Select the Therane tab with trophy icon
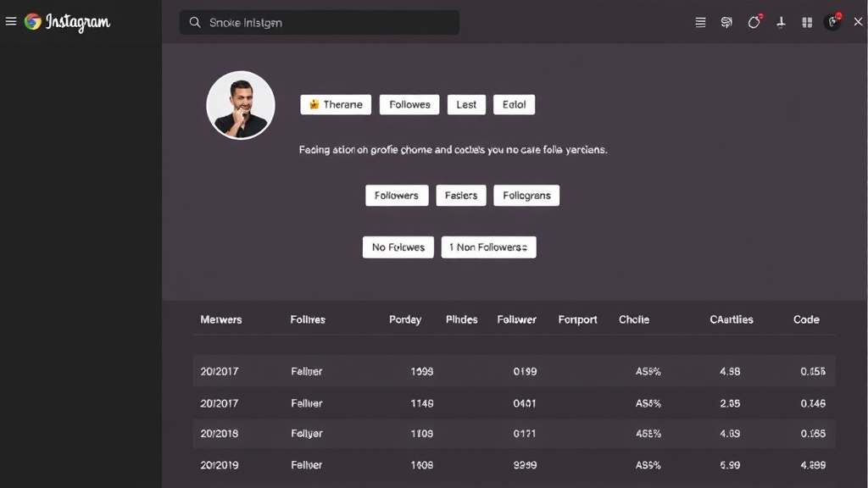868x488 pixels. [336, 104]
